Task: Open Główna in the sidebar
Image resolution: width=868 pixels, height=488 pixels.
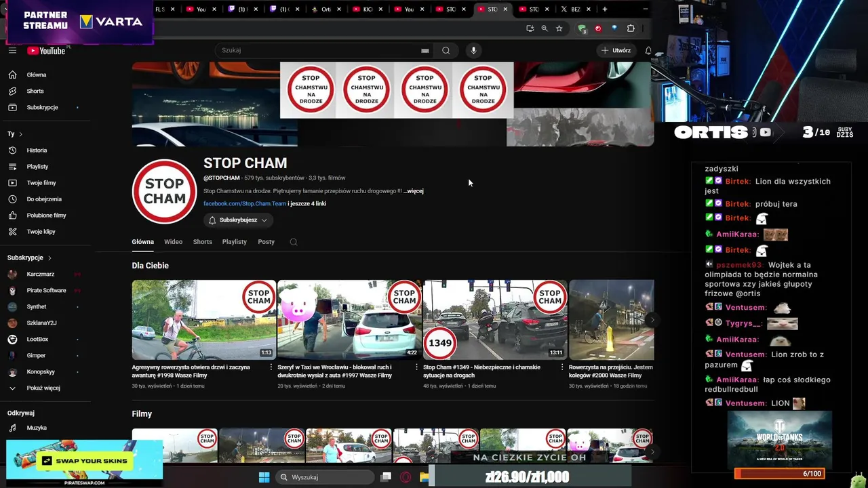Action: tap(37, 75)
